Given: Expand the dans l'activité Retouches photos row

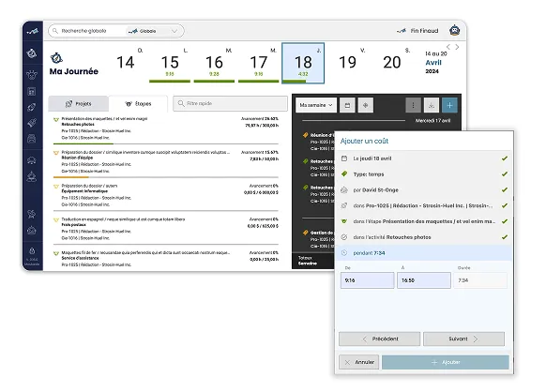Looking at the screenshot, I should 423,237.
